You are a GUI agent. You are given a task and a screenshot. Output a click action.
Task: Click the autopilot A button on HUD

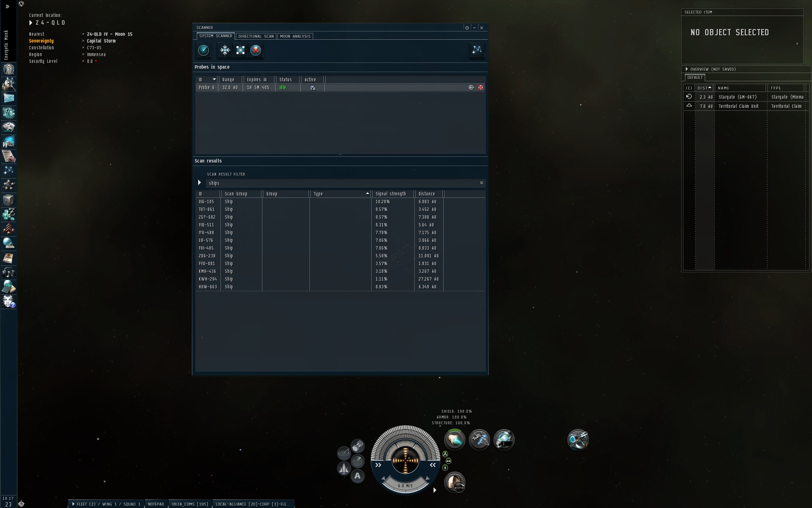tap(358, 476)
